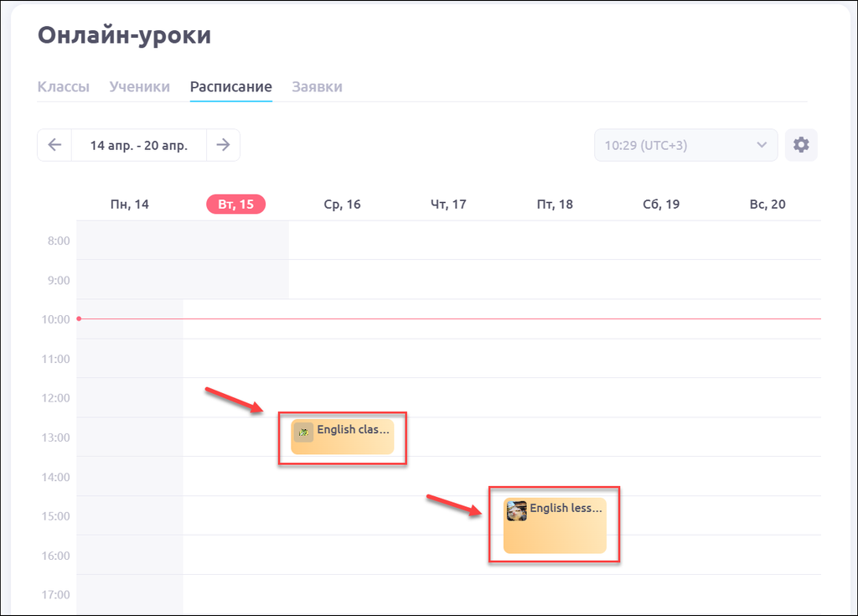Select the highlighted day Вт, 15

(235, 204)
